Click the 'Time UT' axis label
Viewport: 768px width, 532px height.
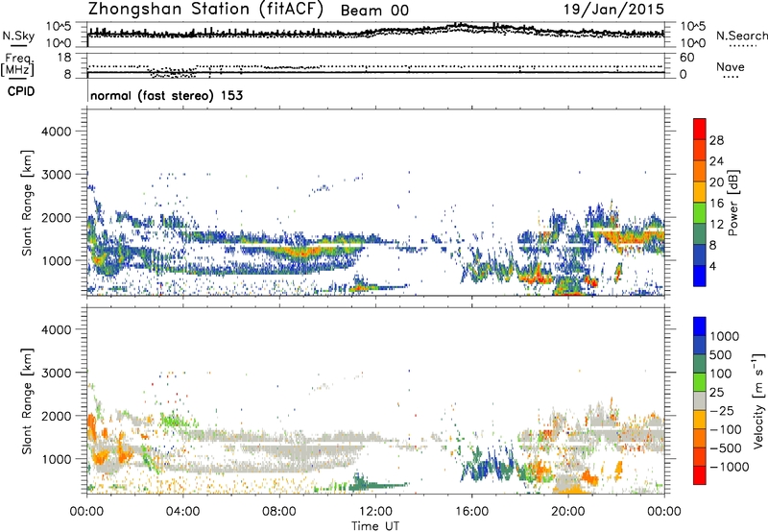pyautogui.click(x=375, y=525)
